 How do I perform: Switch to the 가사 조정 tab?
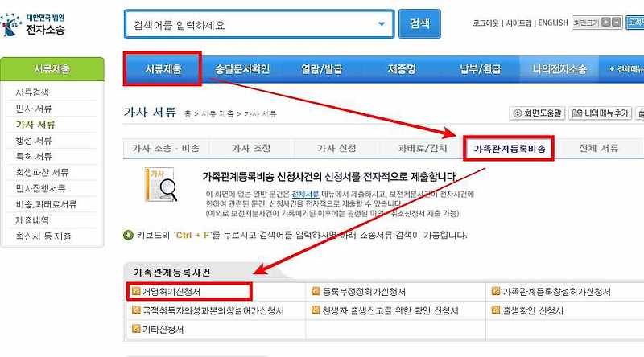251,149
